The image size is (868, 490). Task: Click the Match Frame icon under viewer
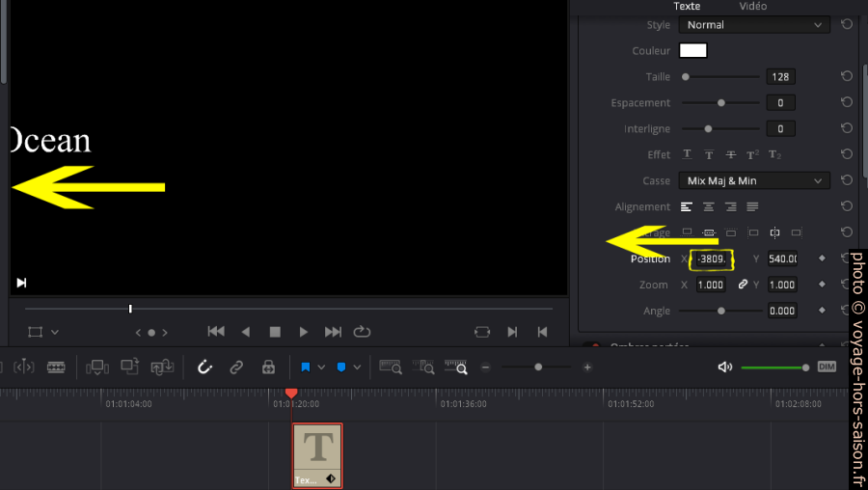point(482,332)
